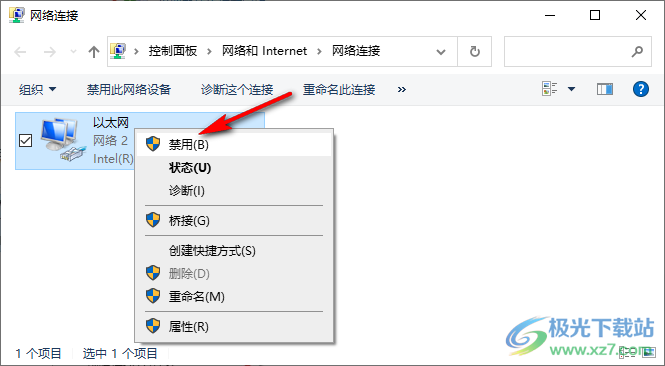Click the 以太网 connection name text

click(x=111, y=123)
